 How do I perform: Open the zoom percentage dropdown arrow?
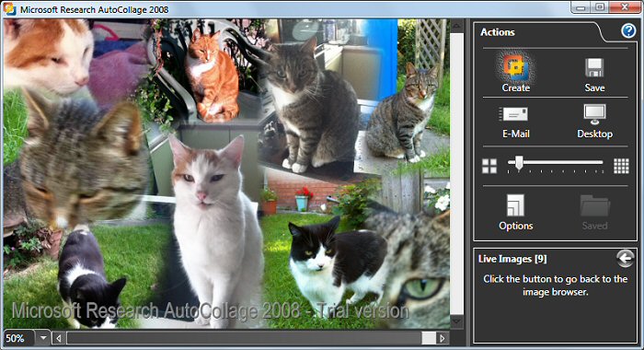43,338
